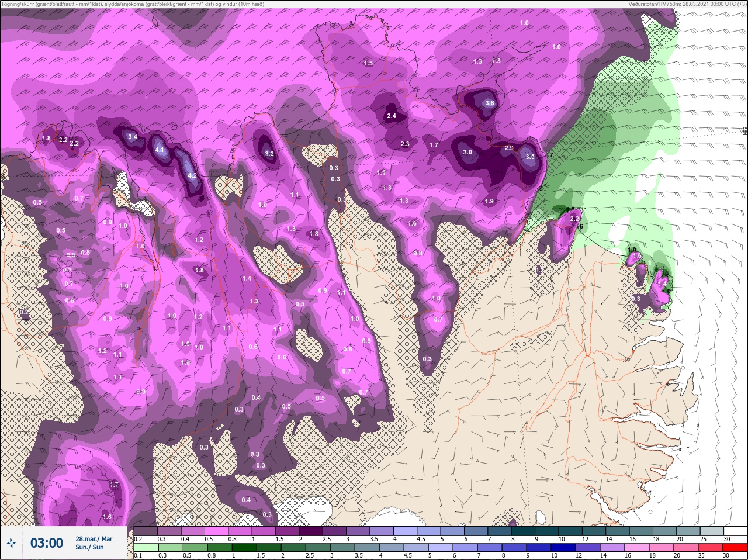Select the 3.5 precipitation value on the map
Image resolution: width=748 pixels, height=560 pixels.
pos(530,157)
